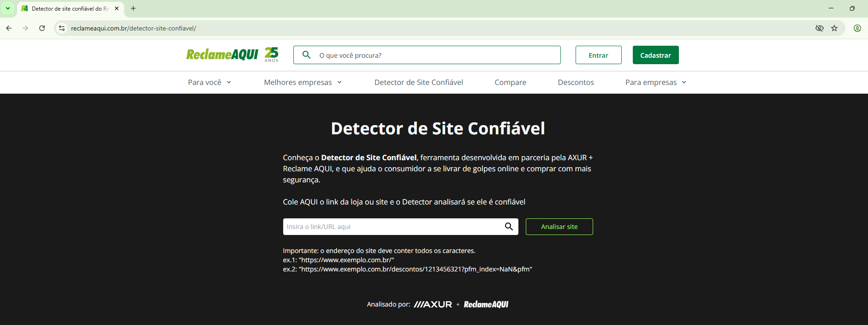
Task: Open Detector de Site Confiável nav link
Action: pyautogui.click(x=419, y=82)
